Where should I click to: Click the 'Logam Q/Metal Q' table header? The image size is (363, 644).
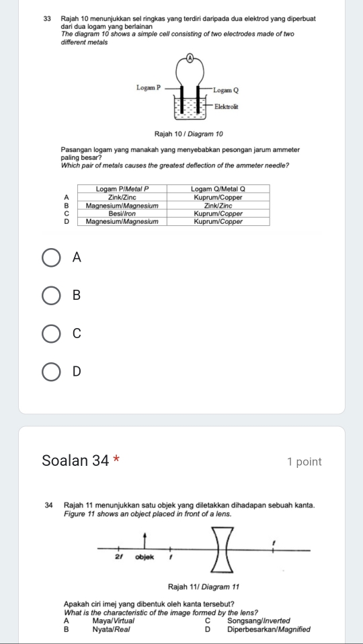pyautogui.click(x=218, y=189)
